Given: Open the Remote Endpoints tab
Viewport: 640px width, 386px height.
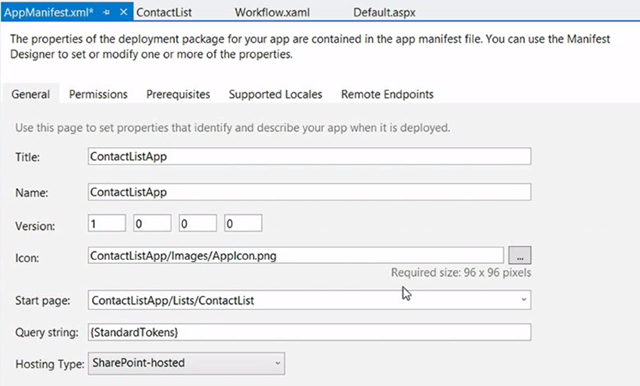Looking at the screenshot, I should pyautogui.click(x=387, y=94).
